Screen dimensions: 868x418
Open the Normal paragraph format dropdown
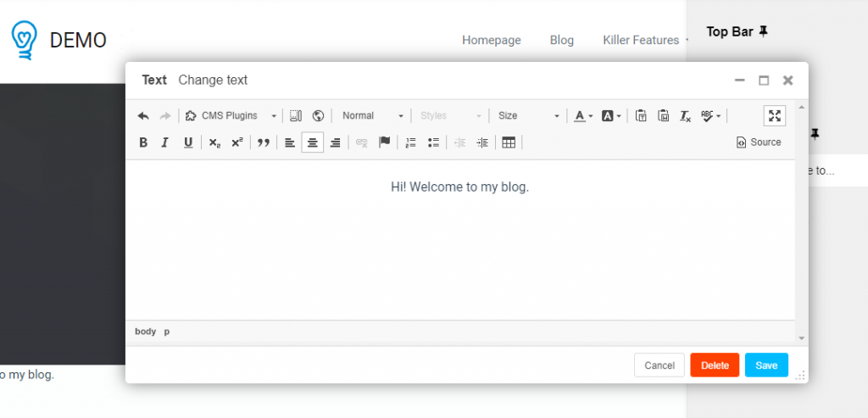click(372, 116)
